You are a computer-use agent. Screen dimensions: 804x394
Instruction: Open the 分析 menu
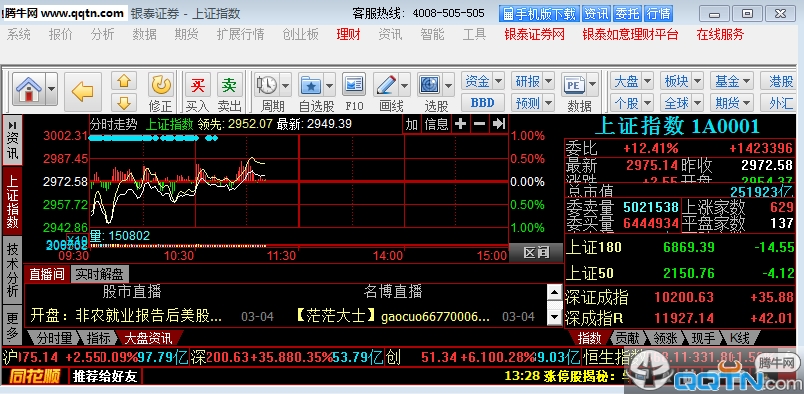(x=103, y=34)
